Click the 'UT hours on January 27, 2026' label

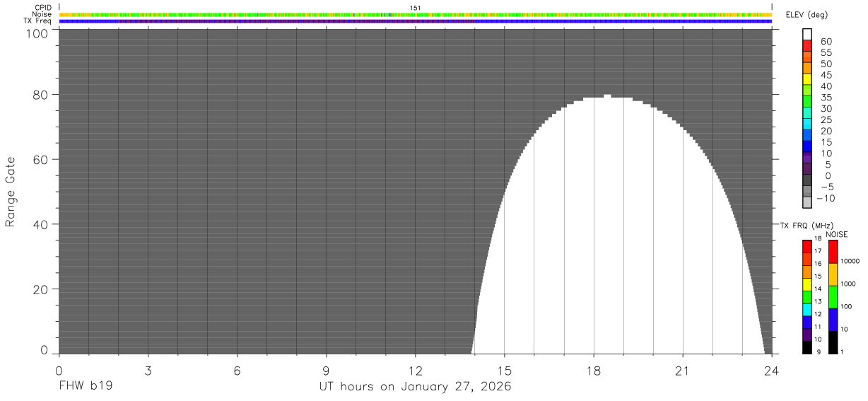tap(416, 387)
